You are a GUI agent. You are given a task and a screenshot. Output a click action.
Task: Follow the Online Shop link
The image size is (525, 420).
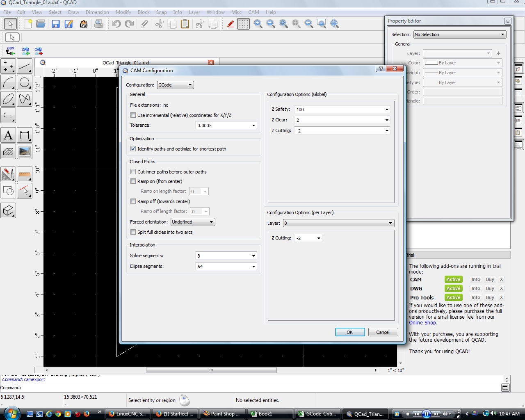[422, 323]
